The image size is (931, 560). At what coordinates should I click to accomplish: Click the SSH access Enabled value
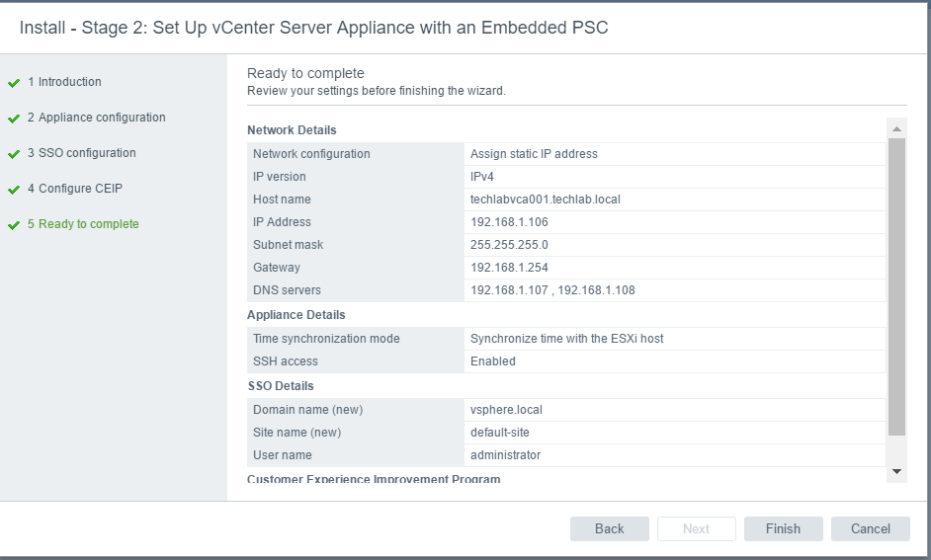click(x=493, y=361)
